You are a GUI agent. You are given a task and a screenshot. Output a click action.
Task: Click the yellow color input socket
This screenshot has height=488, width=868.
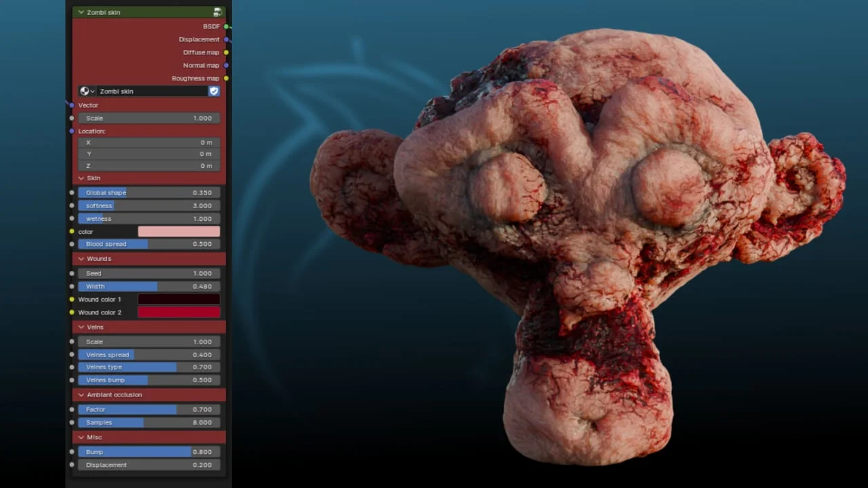71,231
